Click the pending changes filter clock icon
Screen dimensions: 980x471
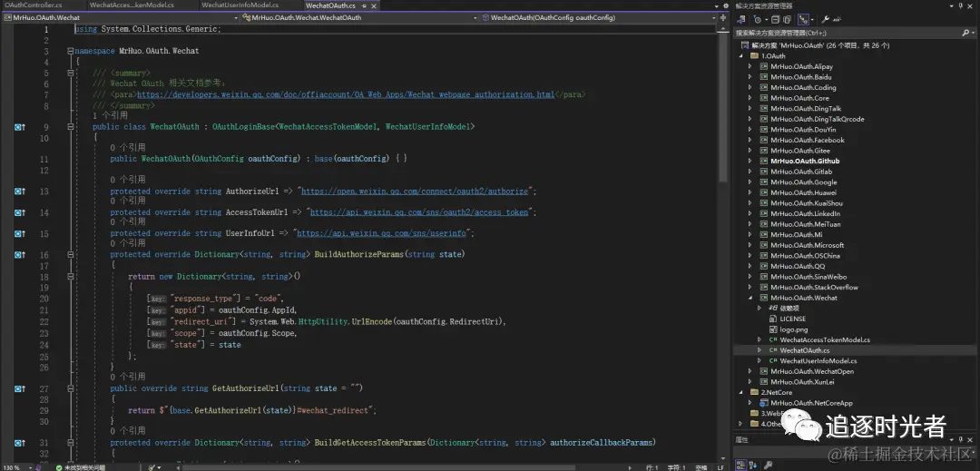coord(757,19)
